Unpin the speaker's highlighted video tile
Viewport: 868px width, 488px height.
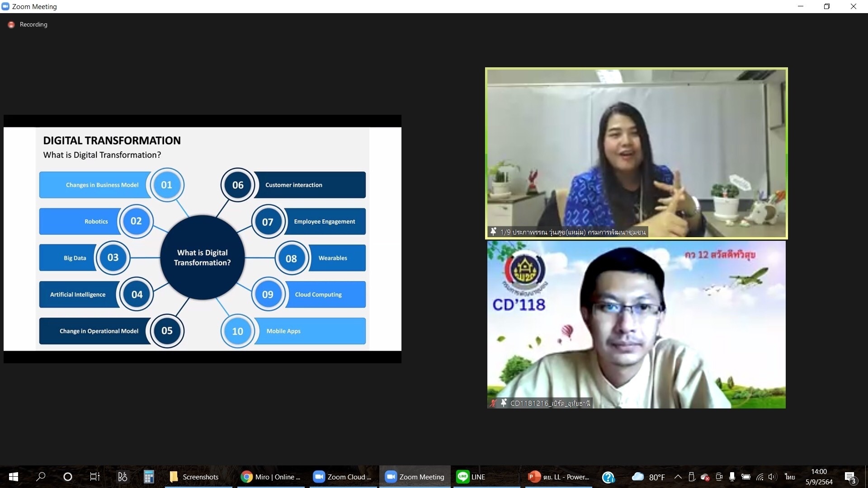pos(493,231)
